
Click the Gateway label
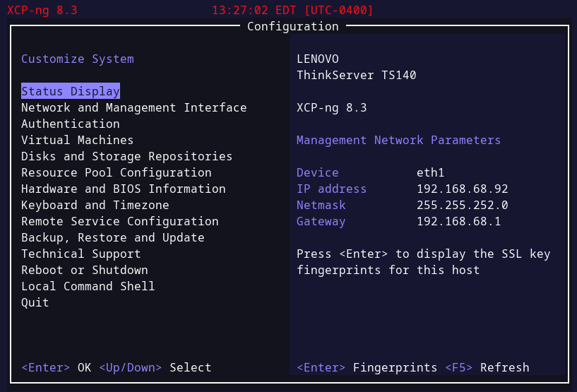pyautogui.click(x=321, y=221)
